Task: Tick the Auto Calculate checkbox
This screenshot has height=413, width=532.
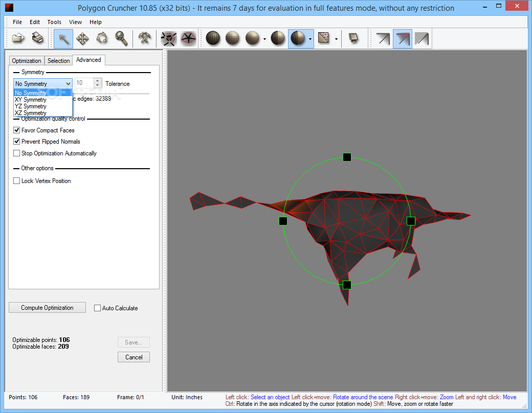Action: (97, 308)
